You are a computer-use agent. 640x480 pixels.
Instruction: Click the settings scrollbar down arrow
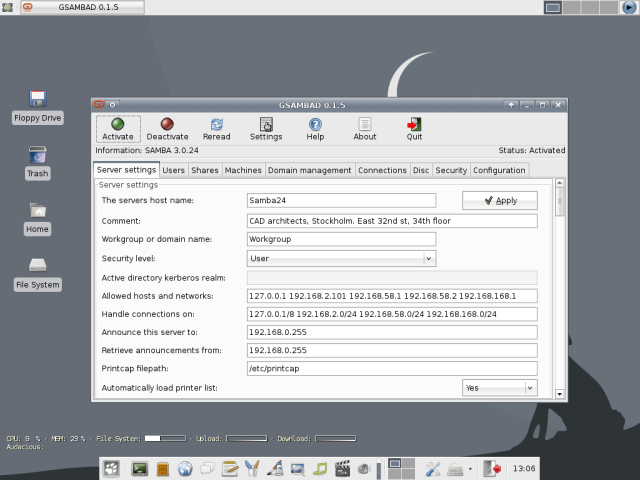(559, 394)
